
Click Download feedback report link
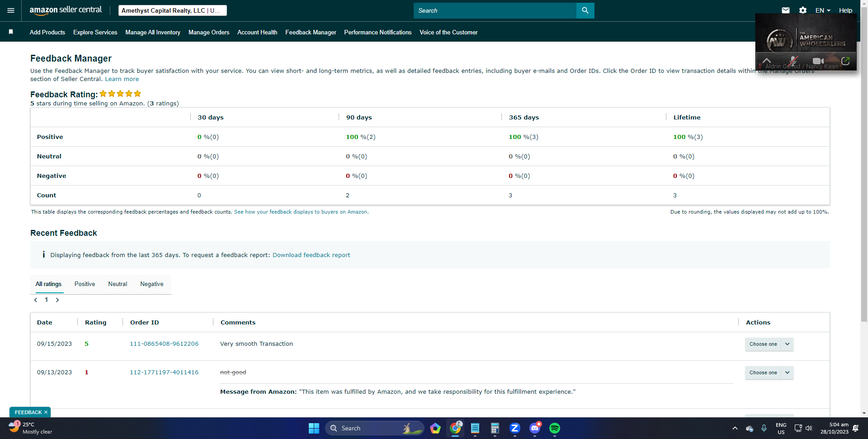coord(311,255)
